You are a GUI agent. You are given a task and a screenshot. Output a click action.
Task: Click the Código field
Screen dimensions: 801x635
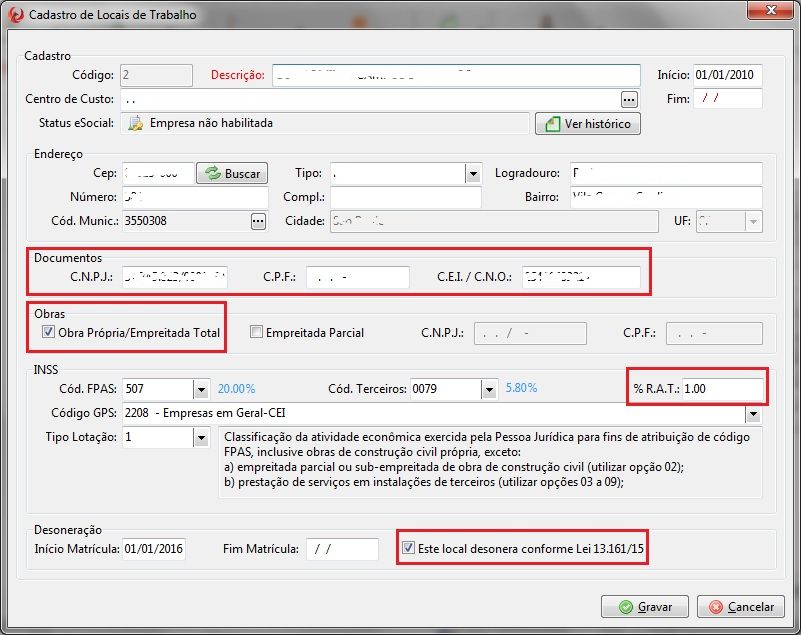tap(156, 75)
